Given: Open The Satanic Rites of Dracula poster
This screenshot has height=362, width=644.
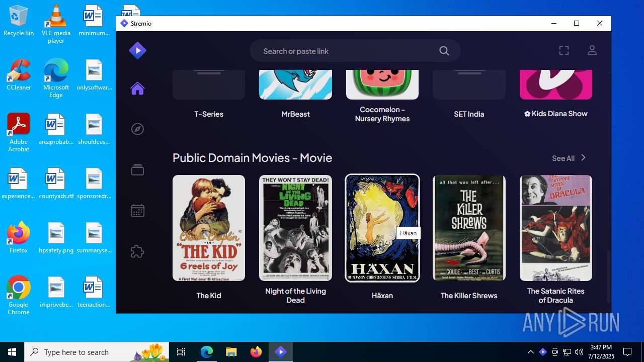Looking at the screenshot, I should coord(556,228).
